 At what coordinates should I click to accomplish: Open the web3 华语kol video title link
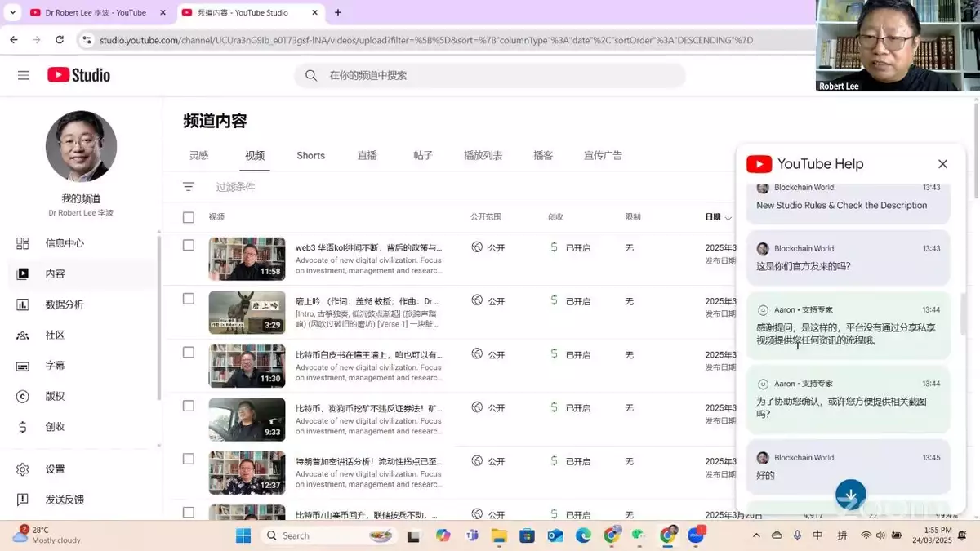[x=369, y=247]
